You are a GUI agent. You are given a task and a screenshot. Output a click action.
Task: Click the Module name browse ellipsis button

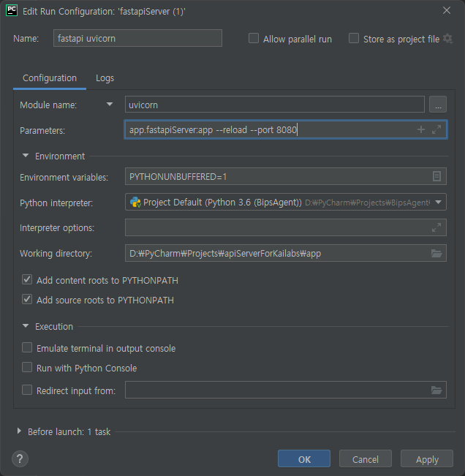click(x=438, y=105)
